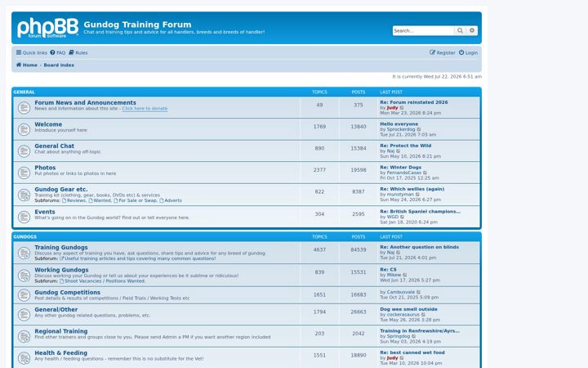Open the Working Gundogs forum
The height and width of the screenshot is (368, 588).
(x=61, y=270)
